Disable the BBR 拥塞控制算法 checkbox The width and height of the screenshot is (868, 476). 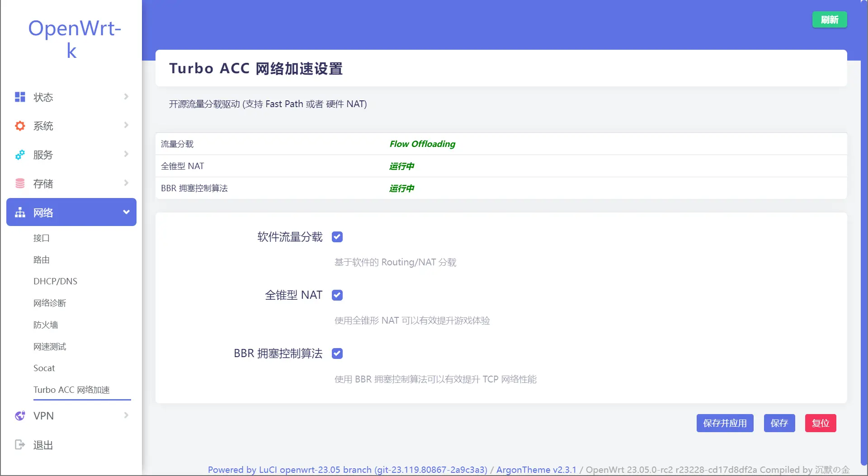(x=337, y=353)
